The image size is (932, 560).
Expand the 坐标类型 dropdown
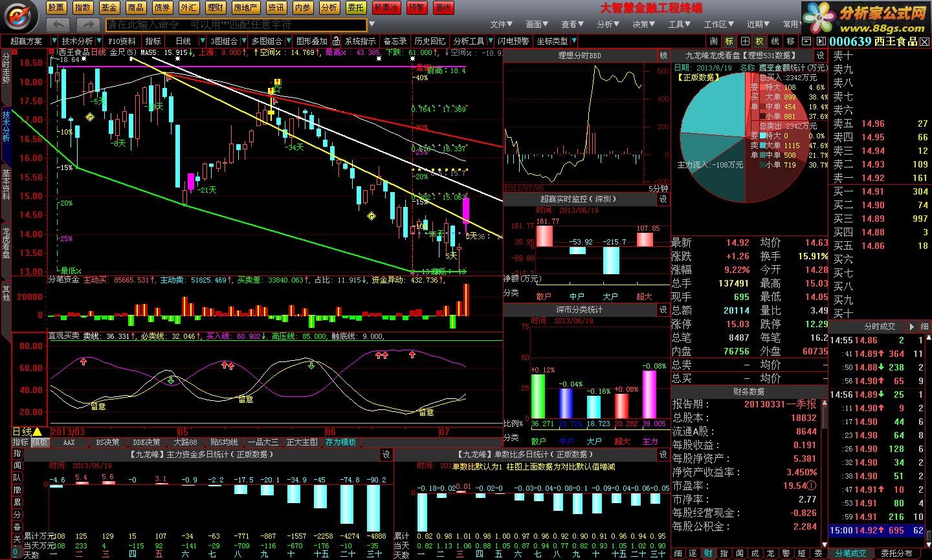tap(573, 41)
